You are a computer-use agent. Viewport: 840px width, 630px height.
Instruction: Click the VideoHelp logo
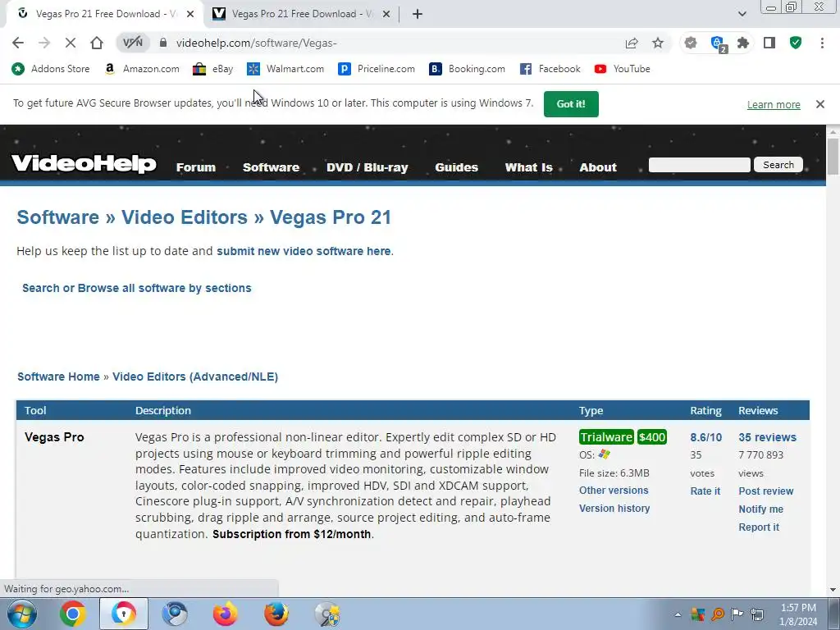pyautogui.click(x=84, y=163)
